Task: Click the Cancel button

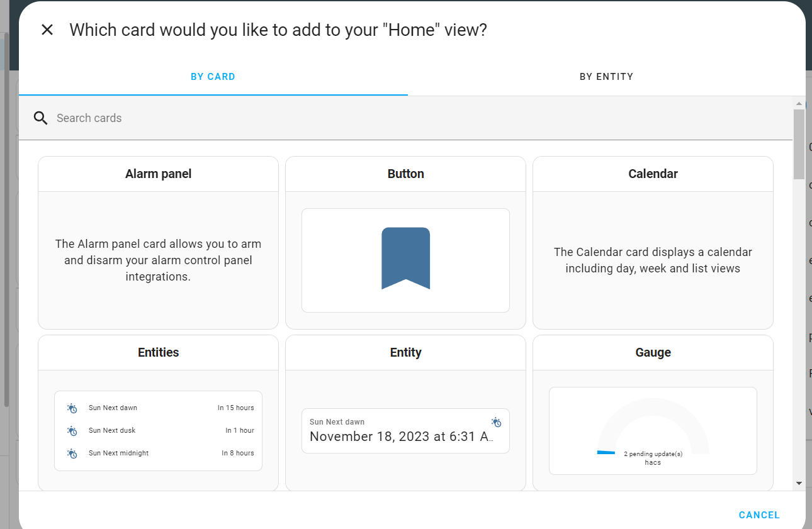Action: (x=759, y=515)
